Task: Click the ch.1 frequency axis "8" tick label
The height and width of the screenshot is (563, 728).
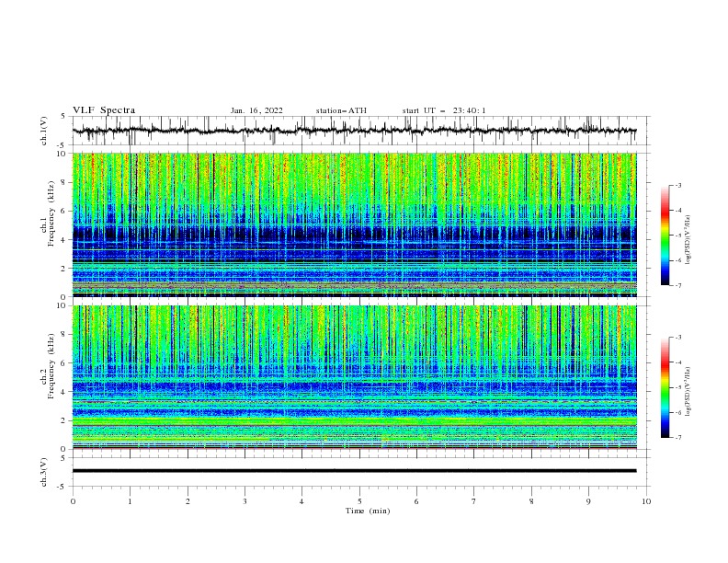Action: coord(64,182)
